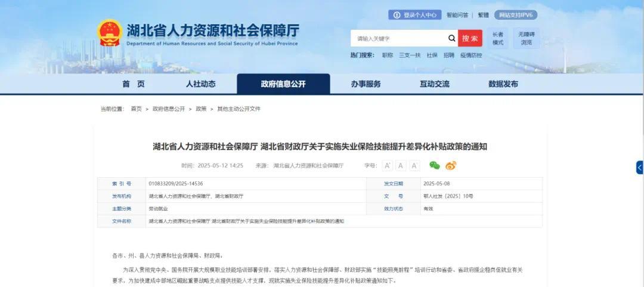Click index number 010833209/2025-14536

[176, 184]
